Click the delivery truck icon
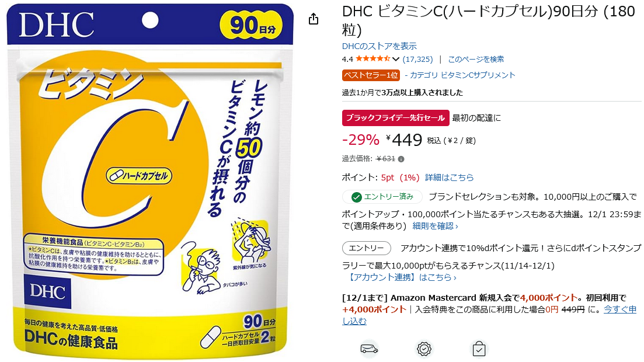Image resolution: width=644 pixels, height=362 pixels. tap(369, 349)
